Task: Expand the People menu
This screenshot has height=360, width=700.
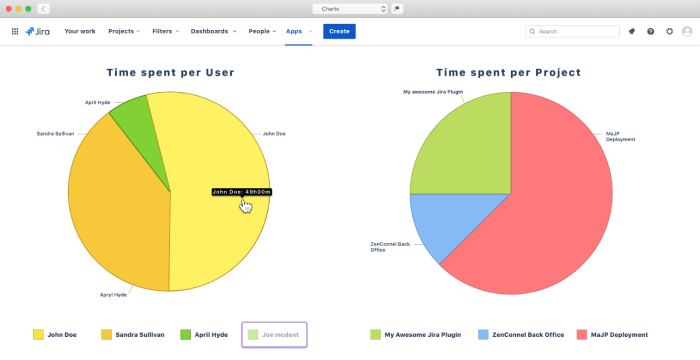Action: pyautogui.click(x=262, y=31)
